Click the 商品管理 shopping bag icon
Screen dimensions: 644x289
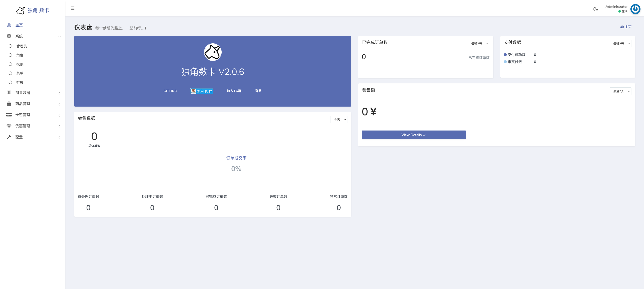click(x=9, y=104)
